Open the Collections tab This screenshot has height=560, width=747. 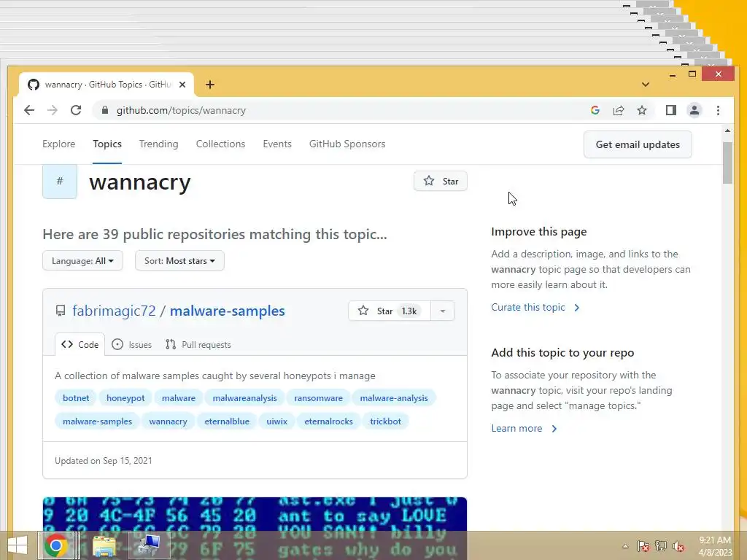(x=220, y=144)
